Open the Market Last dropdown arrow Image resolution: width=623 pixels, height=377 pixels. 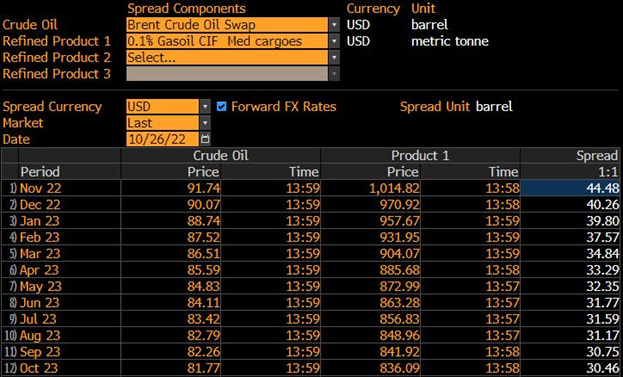tap(205, 123)
